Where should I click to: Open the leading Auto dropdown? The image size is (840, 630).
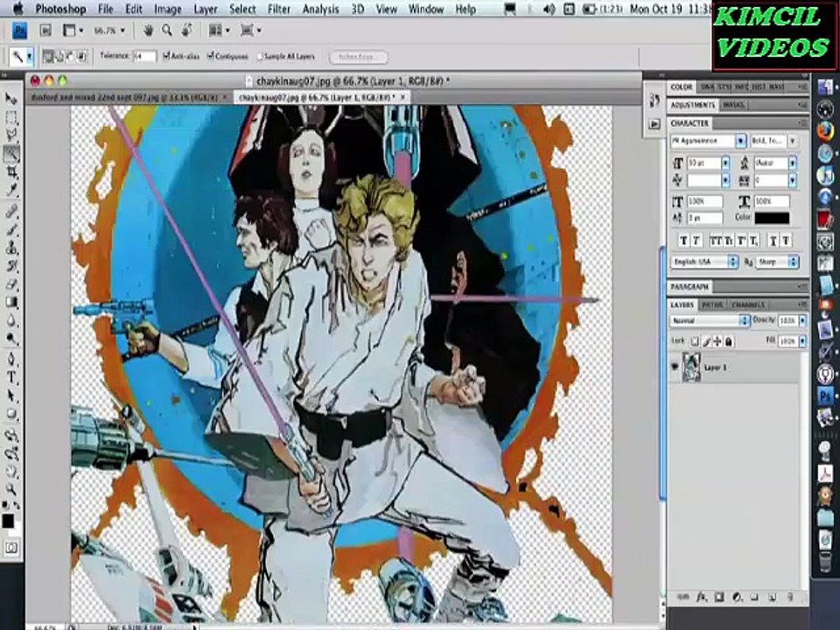793,163
